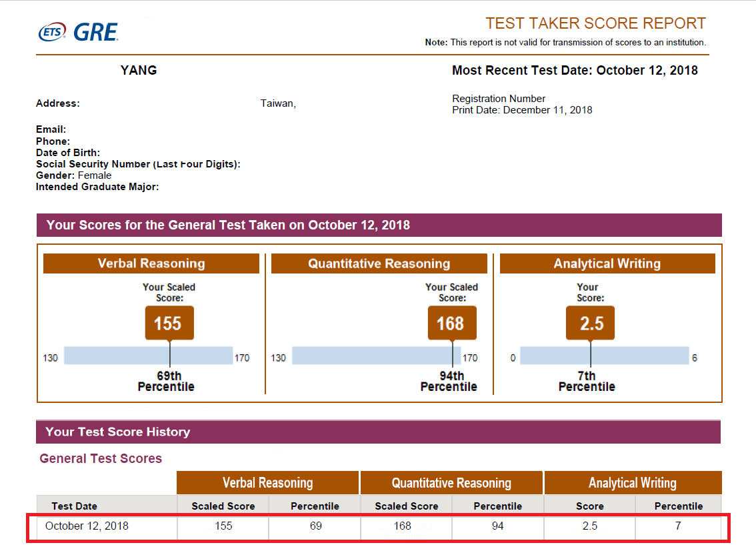Click the Date of Birth label
The height and width of the screenshot is (551, 756).
pyautogui.click(x=67, y=153)
